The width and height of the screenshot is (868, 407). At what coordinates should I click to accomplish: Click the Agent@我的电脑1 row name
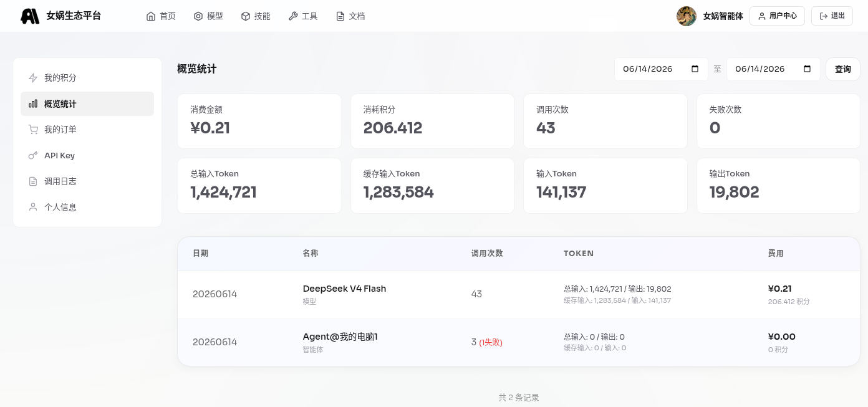(340, 337)
